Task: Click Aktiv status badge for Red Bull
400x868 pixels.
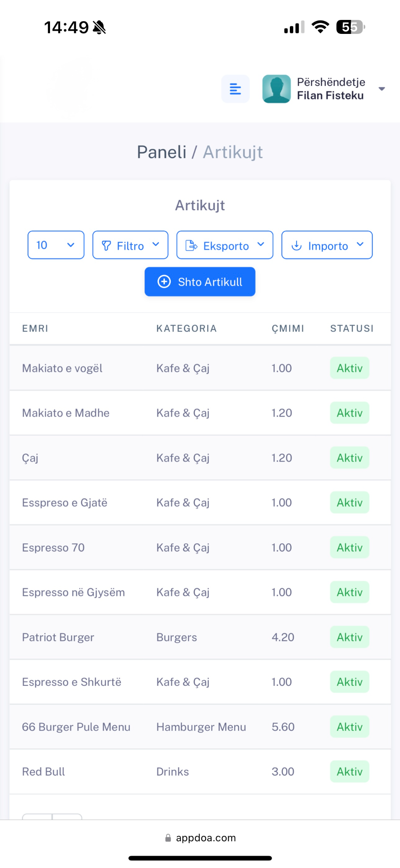Action: pyautogui.click(x=350, y=771)
